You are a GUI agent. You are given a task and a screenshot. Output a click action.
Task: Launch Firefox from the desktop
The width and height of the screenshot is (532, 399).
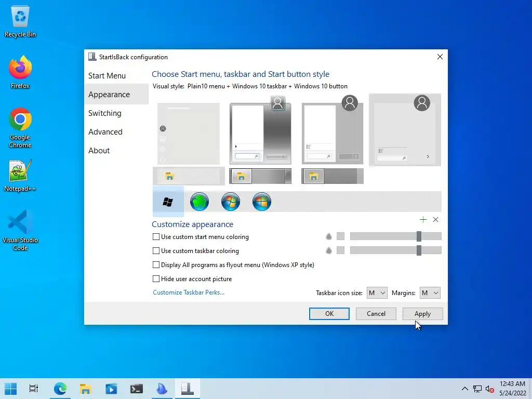20,72
